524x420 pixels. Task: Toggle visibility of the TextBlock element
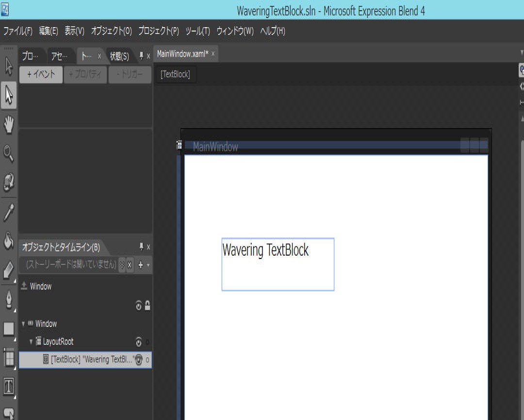point(139,360)
